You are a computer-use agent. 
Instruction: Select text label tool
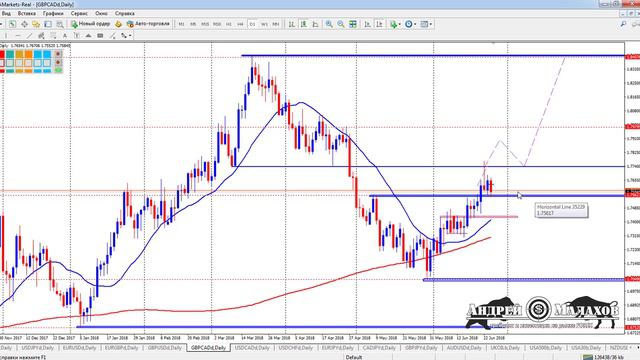point(76,36)
